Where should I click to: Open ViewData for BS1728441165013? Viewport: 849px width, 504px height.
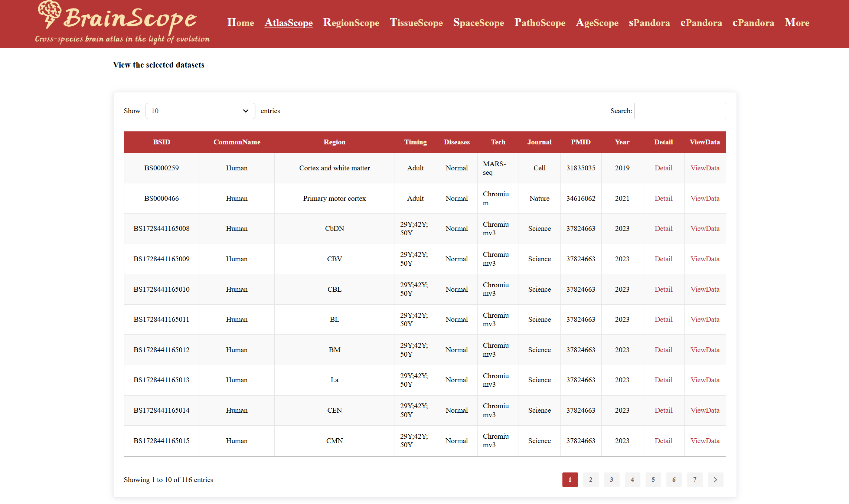pos(705,380)
